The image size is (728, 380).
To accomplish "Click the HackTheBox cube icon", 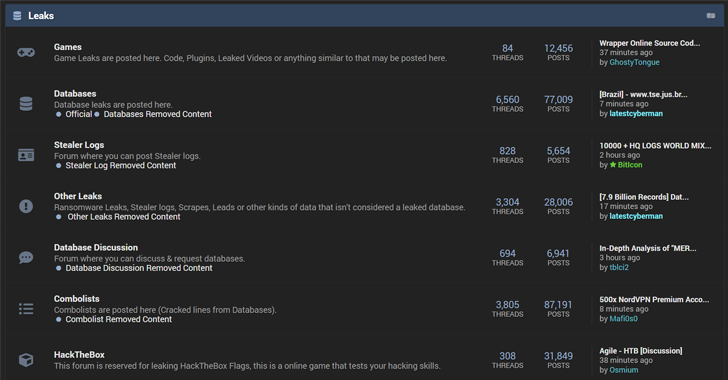I will (x=26, y=360).
